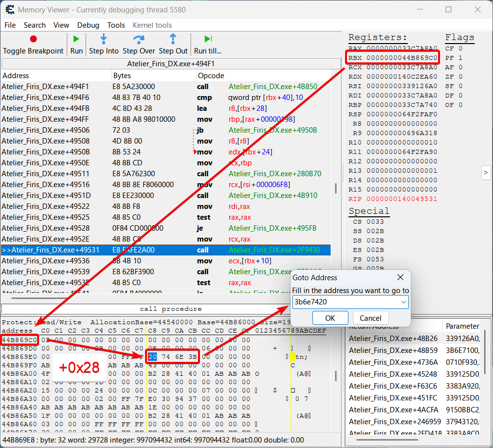The image size is (493, 448).
Task: Click the Toggle Breakpoint red dot icon
Action: click(x=33, y=39)
